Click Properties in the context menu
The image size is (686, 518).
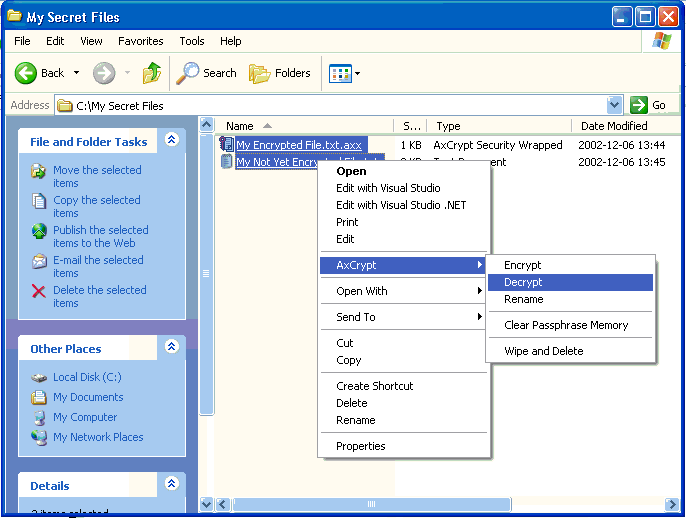pos(360,446)
